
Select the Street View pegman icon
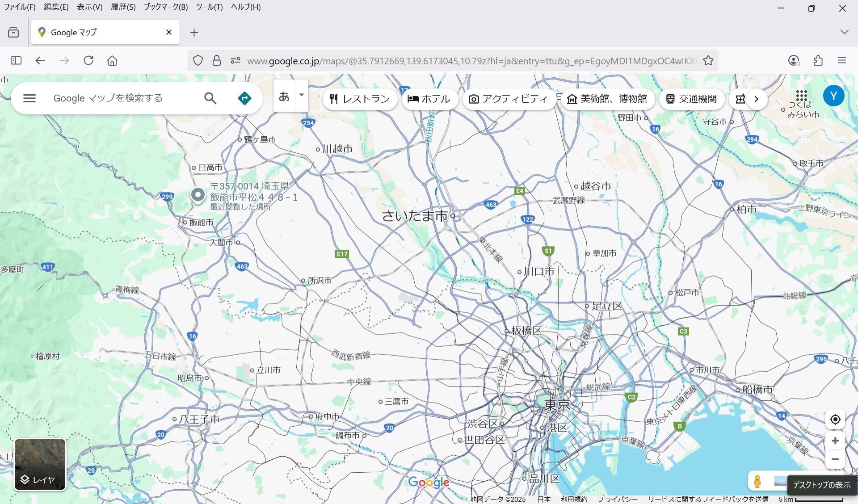(757, 481)
